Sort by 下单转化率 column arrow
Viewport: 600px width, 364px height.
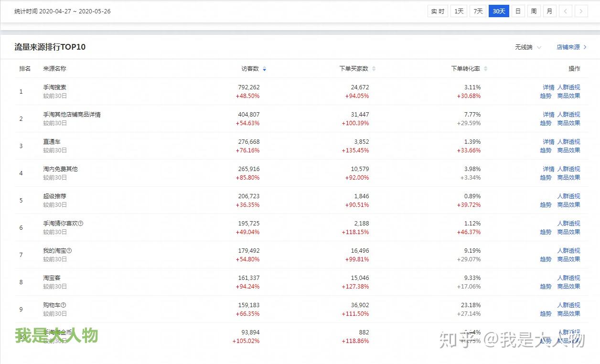click(486, 69)
